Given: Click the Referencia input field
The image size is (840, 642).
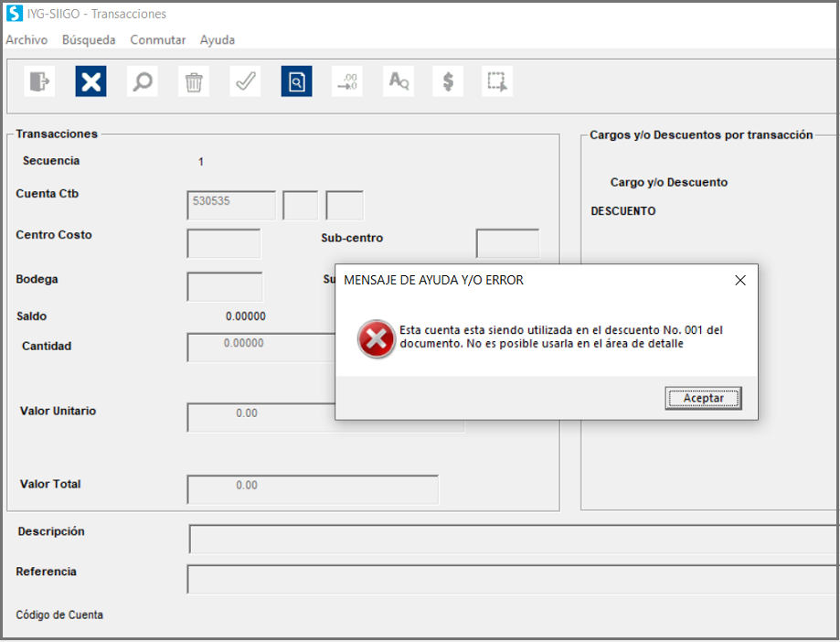Looking at the screenshot, I should (512, 579).
